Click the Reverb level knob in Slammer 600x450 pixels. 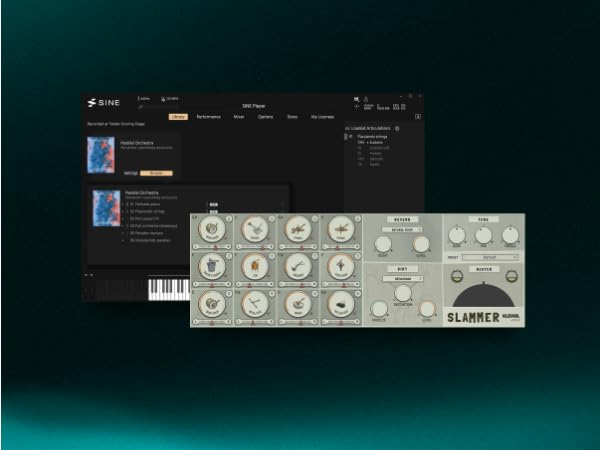click(421, 244)
